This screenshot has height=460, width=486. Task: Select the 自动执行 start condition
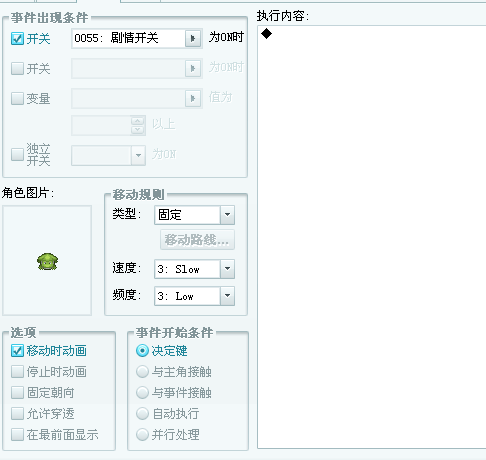tap(142, 414)
